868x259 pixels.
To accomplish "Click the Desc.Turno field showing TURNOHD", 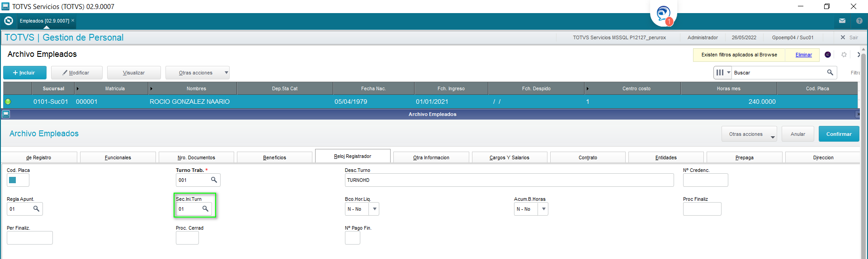I will click(x=509, y=180).
